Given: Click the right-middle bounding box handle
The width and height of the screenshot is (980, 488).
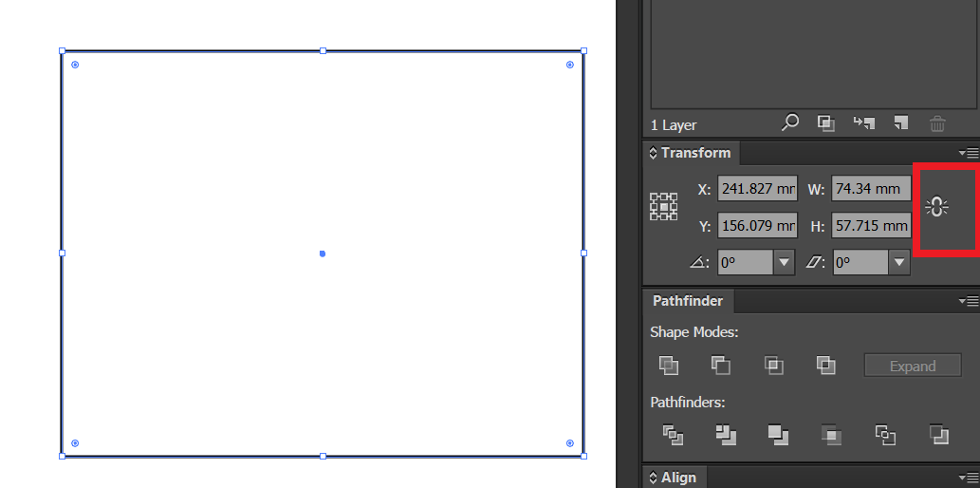Looking at the screenshot, I should pos(583,253).
